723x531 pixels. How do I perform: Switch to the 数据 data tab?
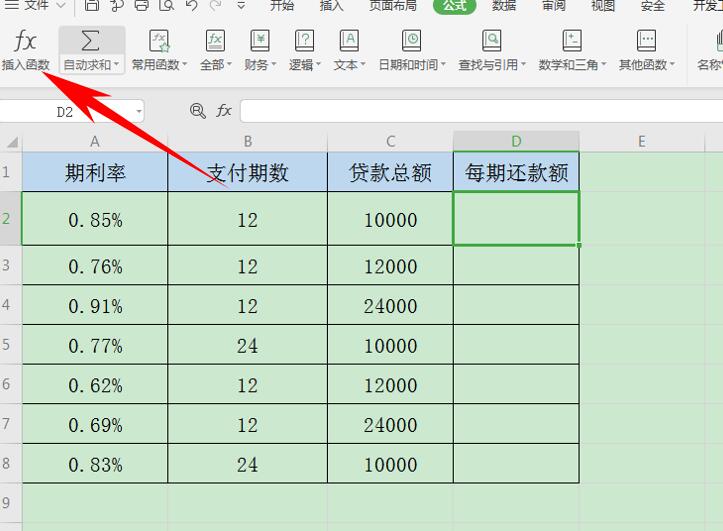(x=504, y=6)
